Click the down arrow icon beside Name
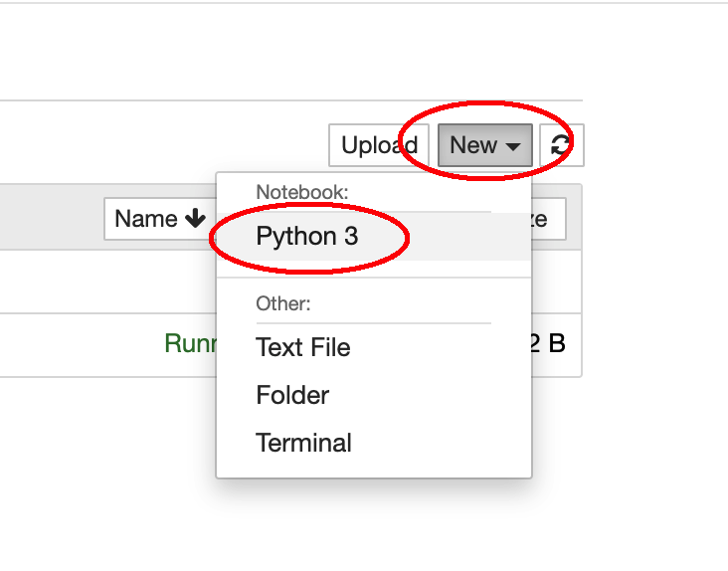 194,219
